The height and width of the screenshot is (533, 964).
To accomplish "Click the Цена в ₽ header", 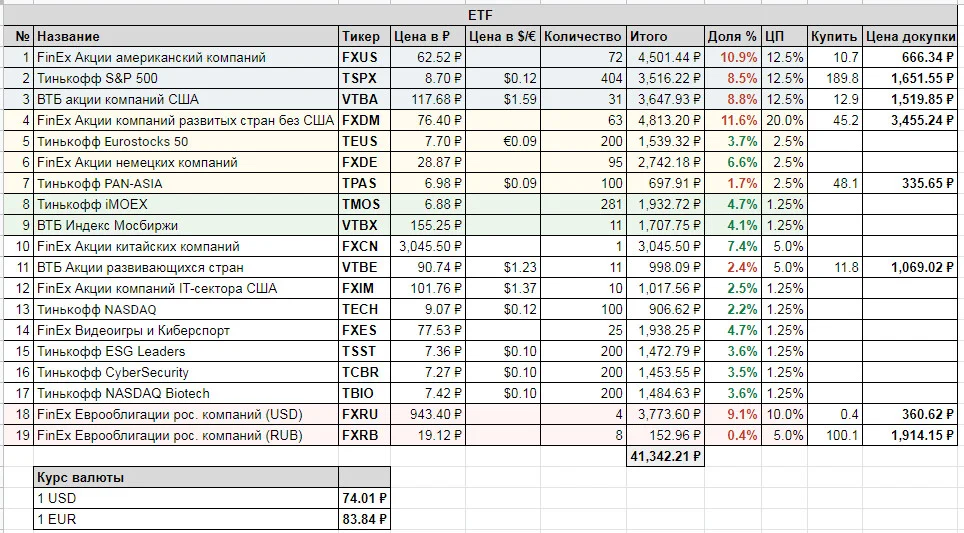I will [428, 37].
